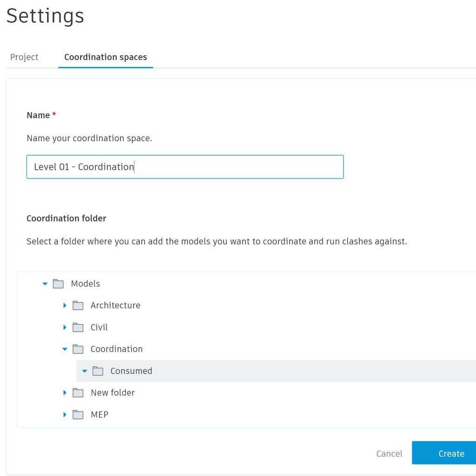Click the MEP folder icon

[78, 414]
